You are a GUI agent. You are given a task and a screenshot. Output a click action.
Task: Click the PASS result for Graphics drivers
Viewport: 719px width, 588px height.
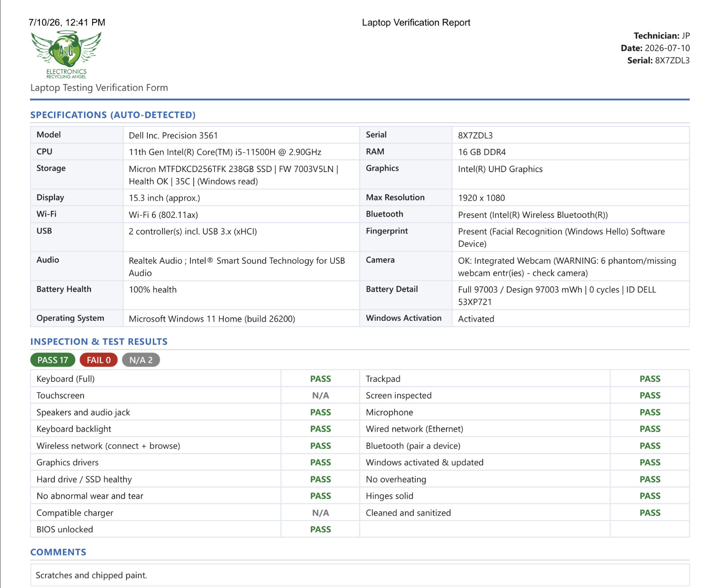[320, 462]
